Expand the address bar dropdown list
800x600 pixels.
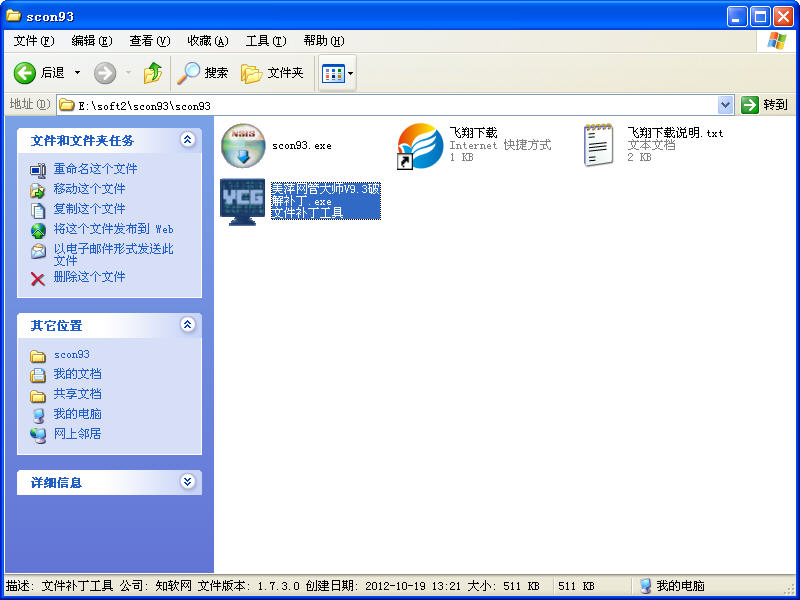coord(726,105)
